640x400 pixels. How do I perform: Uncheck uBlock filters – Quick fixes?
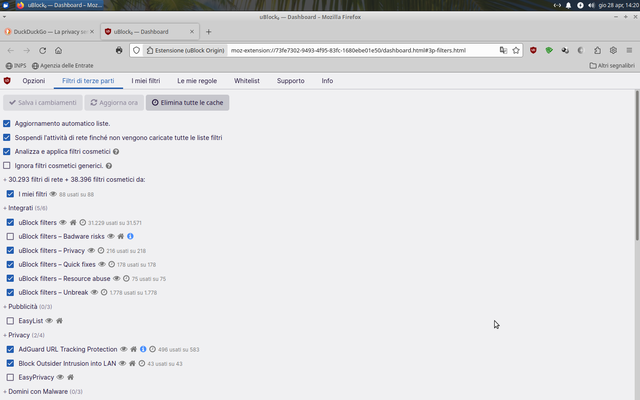click(10, 264)
